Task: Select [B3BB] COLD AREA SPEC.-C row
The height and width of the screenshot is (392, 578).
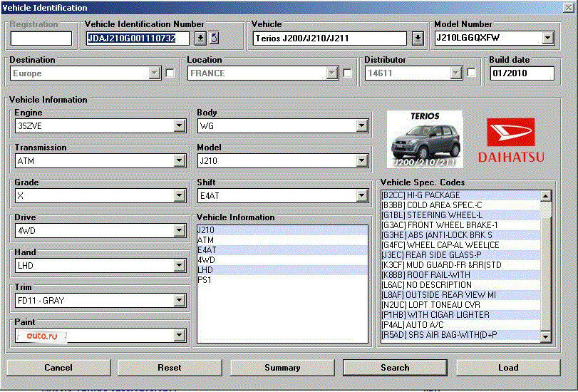Action: [x=461, y=205]
